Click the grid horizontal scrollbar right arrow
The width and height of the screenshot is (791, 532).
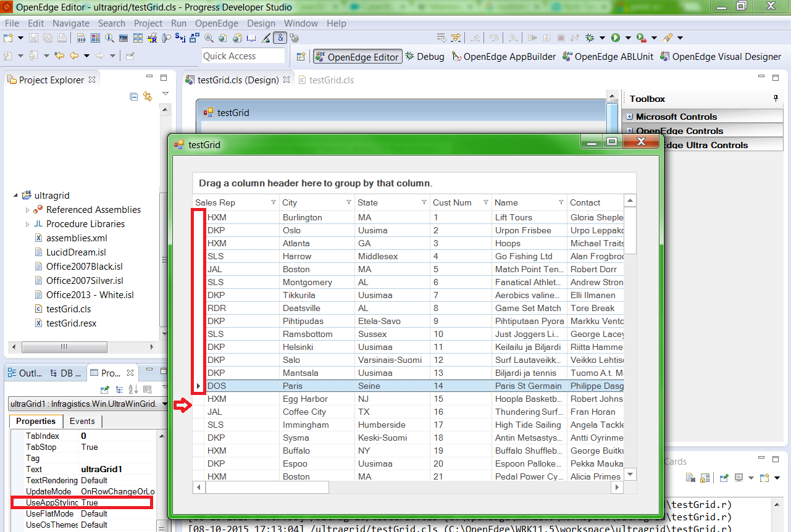(617, 488)
